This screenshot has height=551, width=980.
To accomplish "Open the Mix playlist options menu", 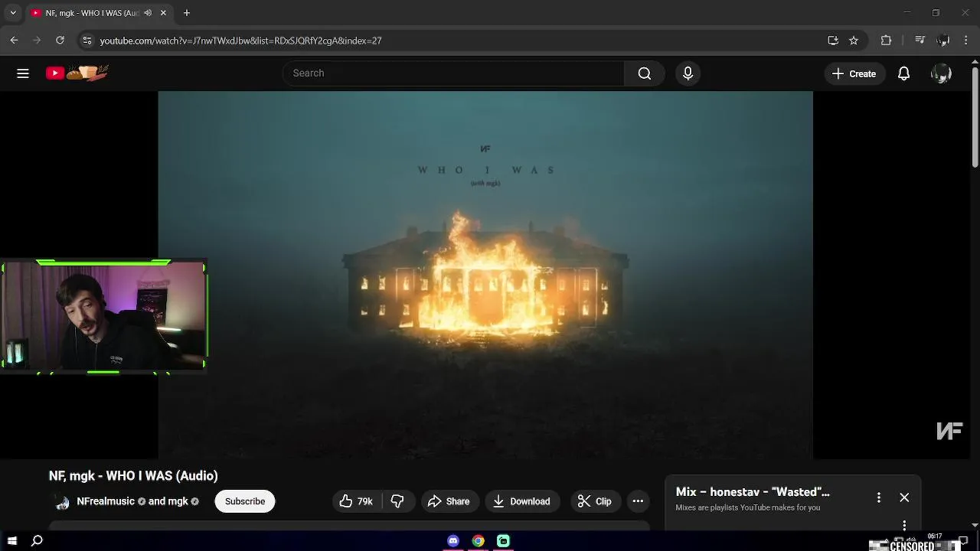I will point(879,497).
